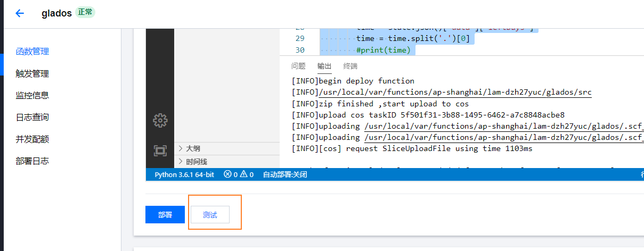Open the /usr/local/.../glados/src path link
Image resolution: width=644 pixels, height=251 pixels.
coord(455,93)
